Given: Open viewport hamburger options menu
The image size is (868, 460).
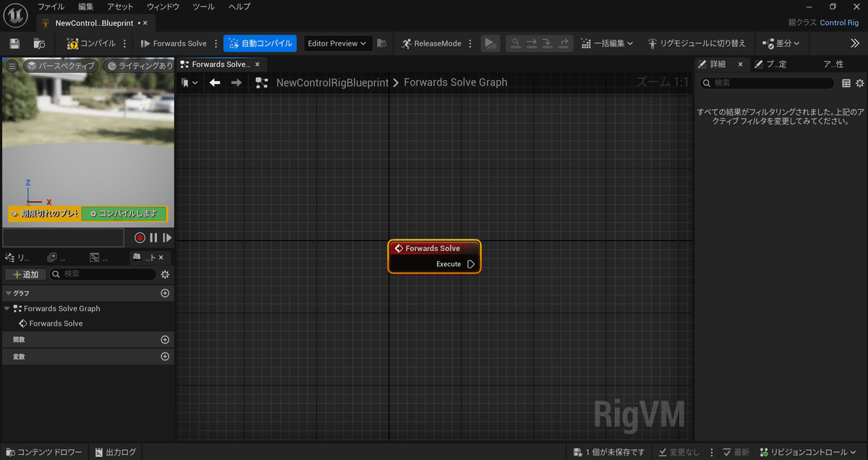Looking at the screenshot, I should (x=12, y=66).
